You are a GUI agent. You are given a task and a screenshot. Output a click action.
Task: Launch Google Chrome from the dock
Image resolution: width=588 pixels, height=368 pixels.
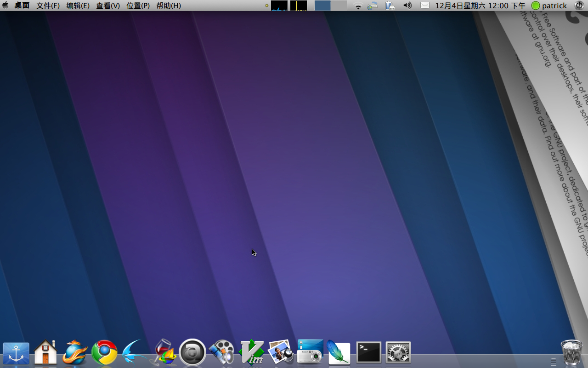(104, 352)
